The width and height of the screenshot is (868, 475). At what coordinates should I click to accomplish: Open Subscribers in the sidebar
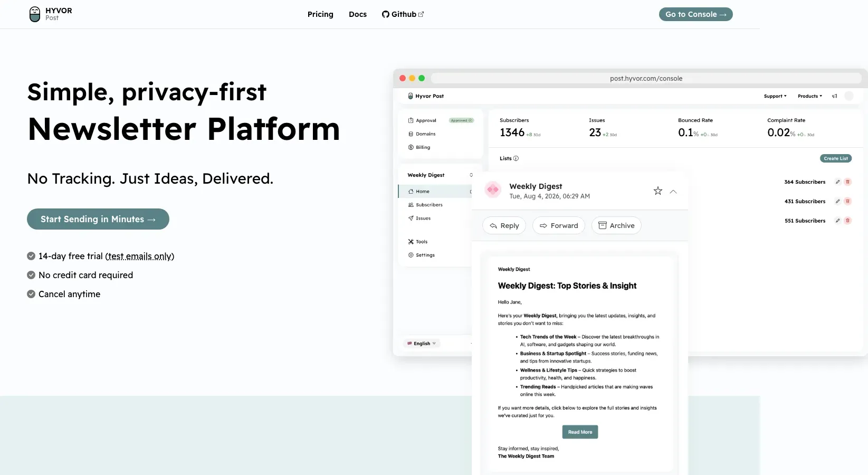[x=425, y=205]
